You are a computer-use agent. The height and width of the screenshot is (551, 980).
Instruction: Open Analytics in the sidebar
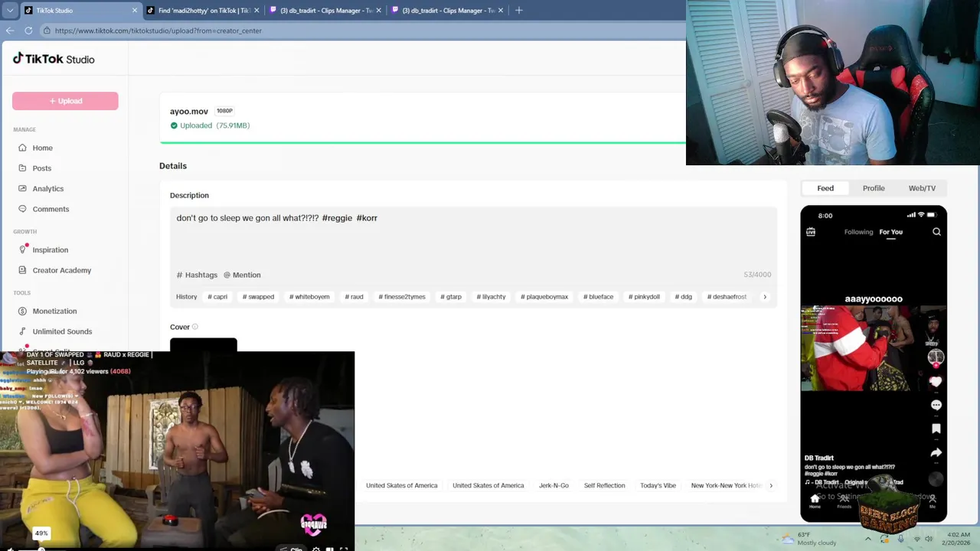tap(47, 188)
